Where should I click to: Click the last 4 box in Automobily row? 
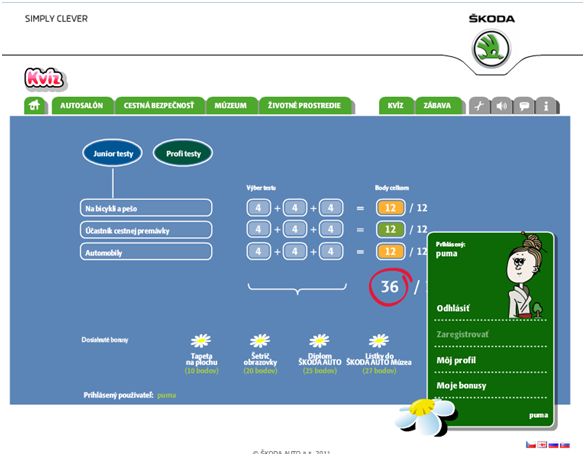(x=331, y=251)
